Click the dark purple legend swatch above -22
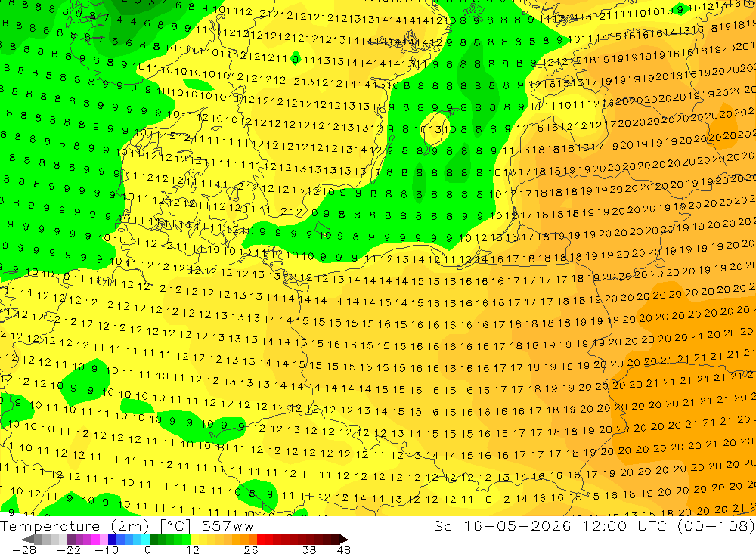 71,539
